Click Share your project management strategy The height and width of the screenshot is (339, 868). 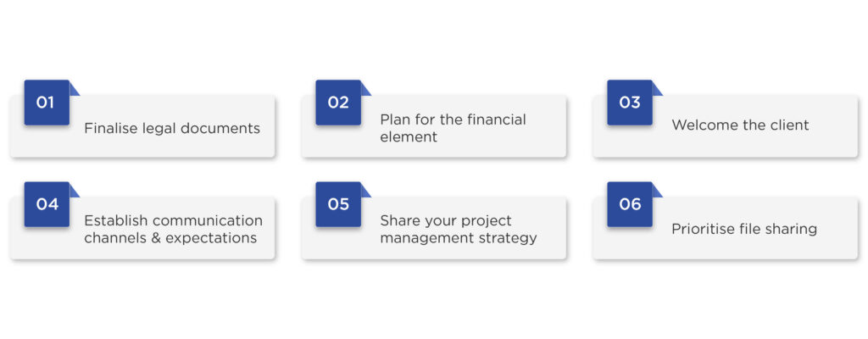point(459,230)
